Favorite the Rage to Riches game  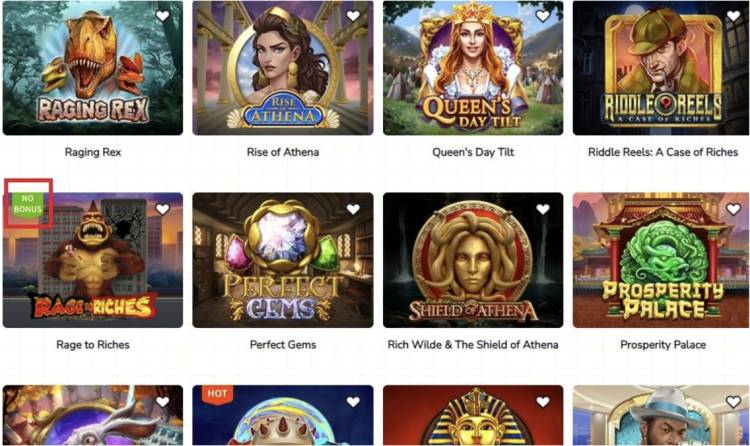pyautogui.click(x=163, y=209)
